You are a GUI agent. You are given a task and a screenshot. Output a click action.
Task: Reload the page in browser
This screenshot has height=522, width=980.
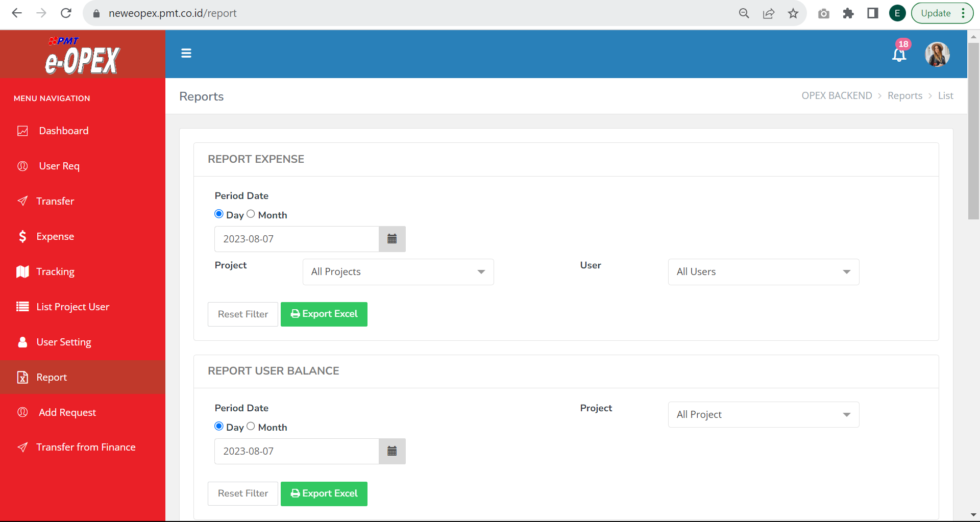click(66, 13)
